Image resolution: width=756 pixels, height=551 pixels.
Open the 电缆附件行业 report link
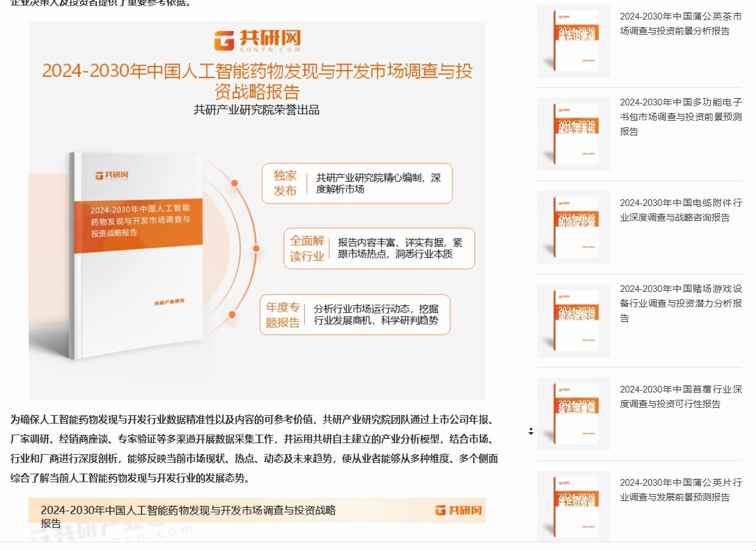point(681,210)
